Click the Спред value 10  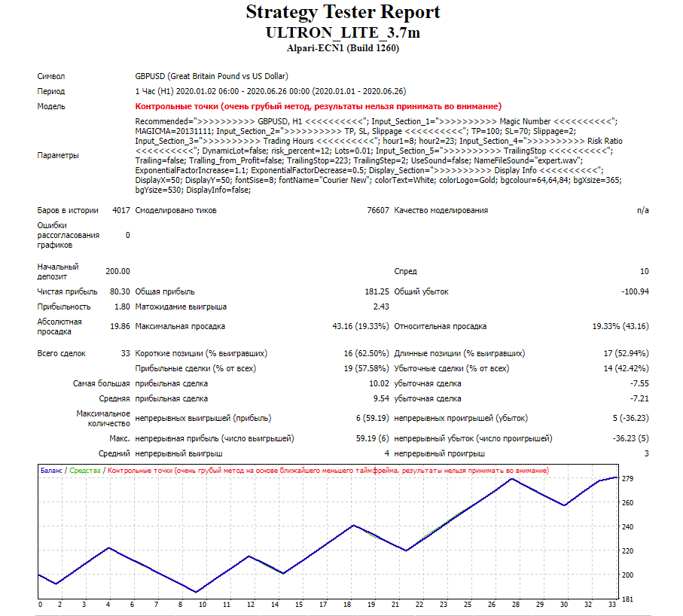645,271
